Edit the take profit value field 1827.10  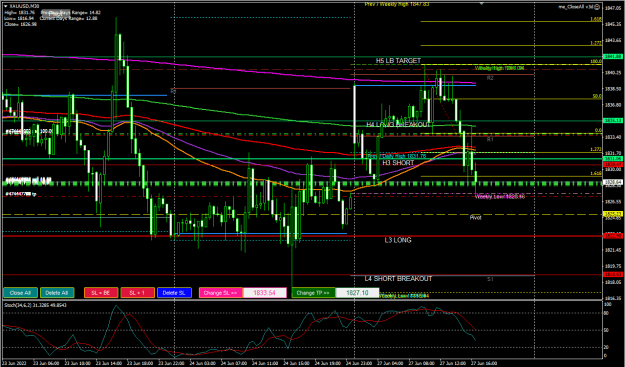(357, 293)
